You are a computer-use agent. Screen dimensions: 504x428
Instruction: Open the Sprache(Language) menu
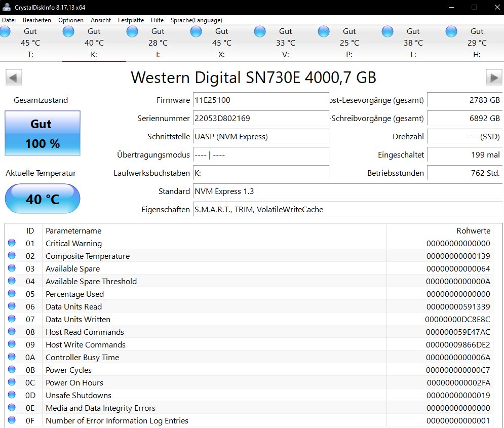tap(197, 20)
